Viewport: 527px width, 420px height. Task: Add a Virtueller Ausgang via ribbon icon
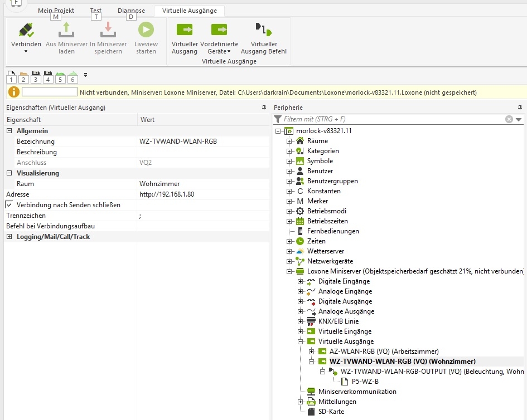click(184, 30)
